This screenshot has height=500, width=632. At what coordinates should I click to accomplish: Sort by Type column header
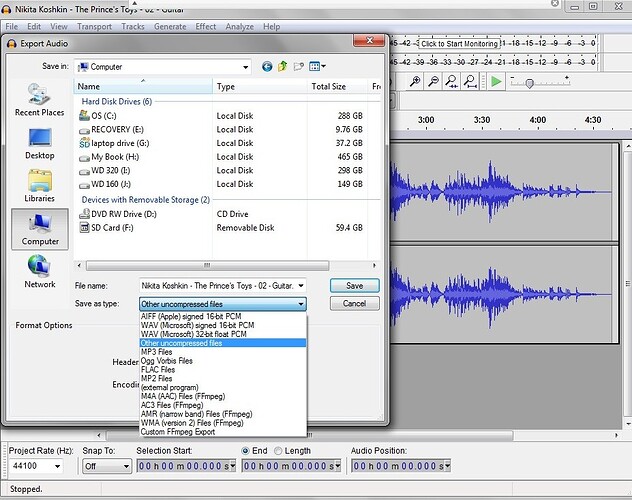[260, 87]
